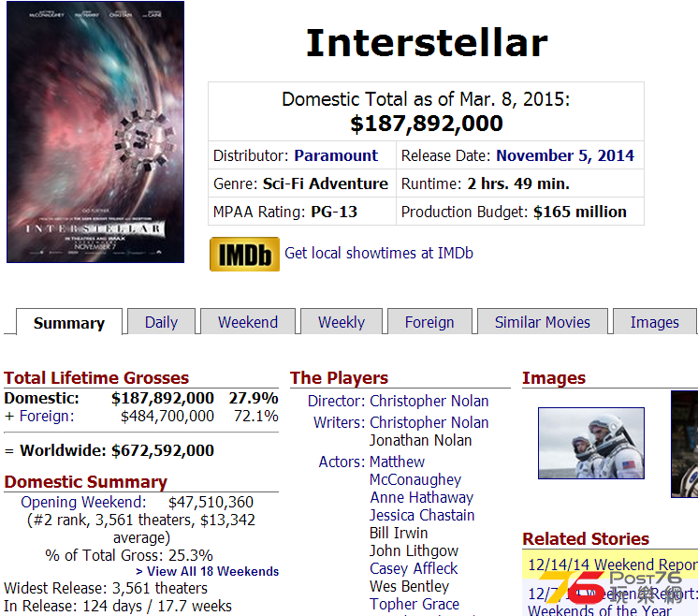698x616 pixels.
Task: Click actor Anne Hathaway link
Action: pos(422,497)
